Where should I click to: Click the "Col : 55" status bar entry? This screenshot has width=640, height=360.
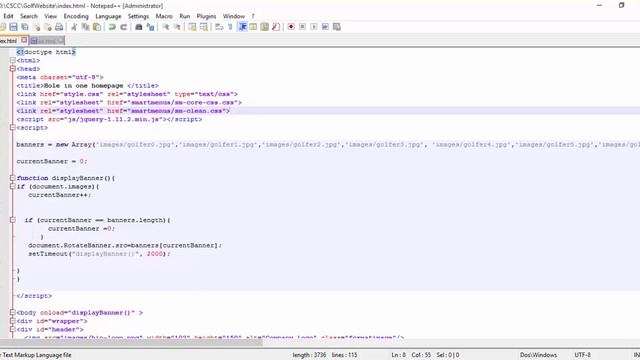[421, 355]
